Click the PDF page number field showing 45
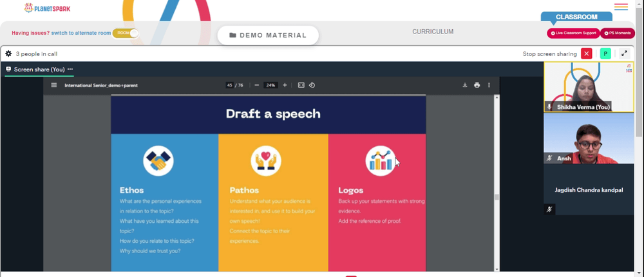Screen dimensions: 644x277 [230, 85]
